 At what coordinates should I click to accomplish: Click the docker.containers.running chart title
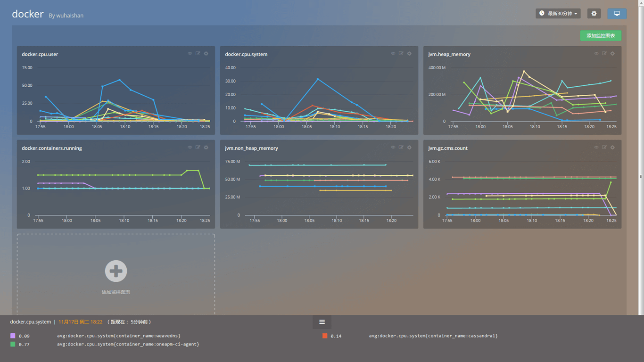point(52,148)
